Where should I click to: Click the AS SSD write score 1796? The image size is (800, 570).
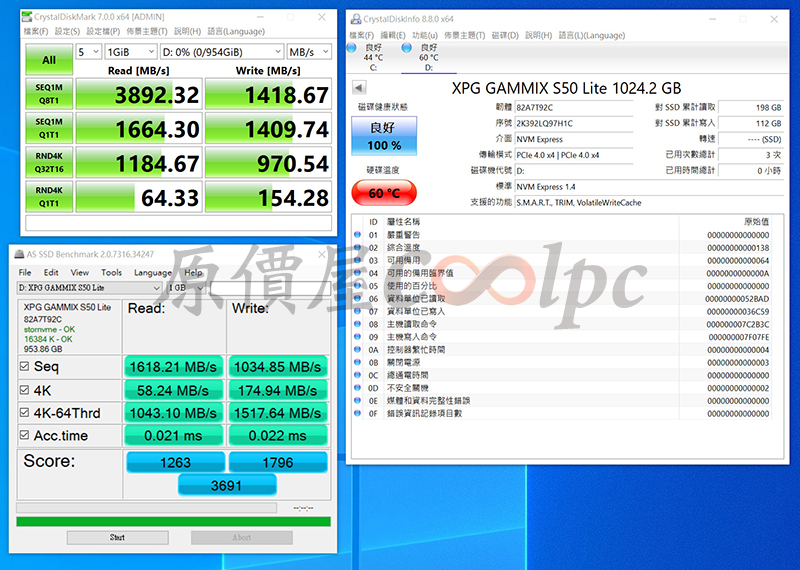point(278,462)
